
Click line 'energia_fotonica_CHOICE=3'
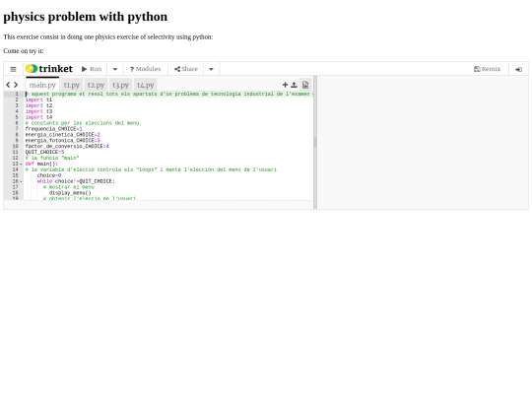pyautogui.click(x=62, y=141)
